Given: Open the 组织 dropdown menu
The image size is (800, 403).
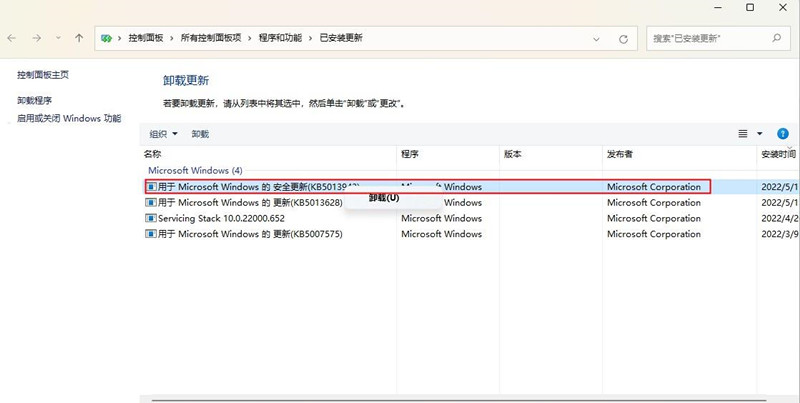Looking at the screenshot, I should (x=163, y=134).
